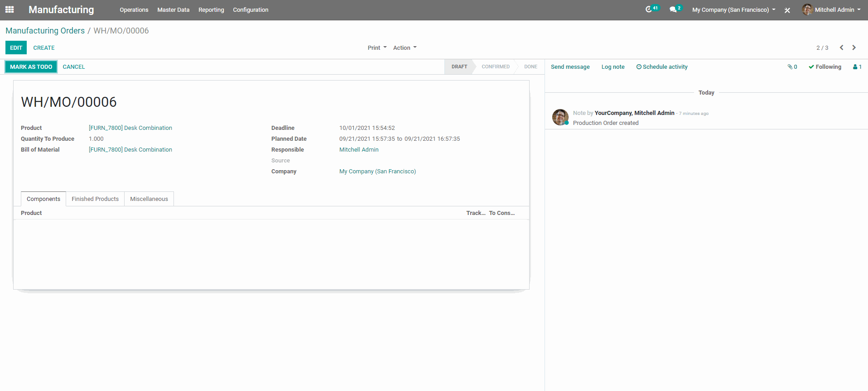The height and width of the screenshot is (391, 868).
Task: Open the Bill of Material Desk Combination link
Action: pos(130,149)
